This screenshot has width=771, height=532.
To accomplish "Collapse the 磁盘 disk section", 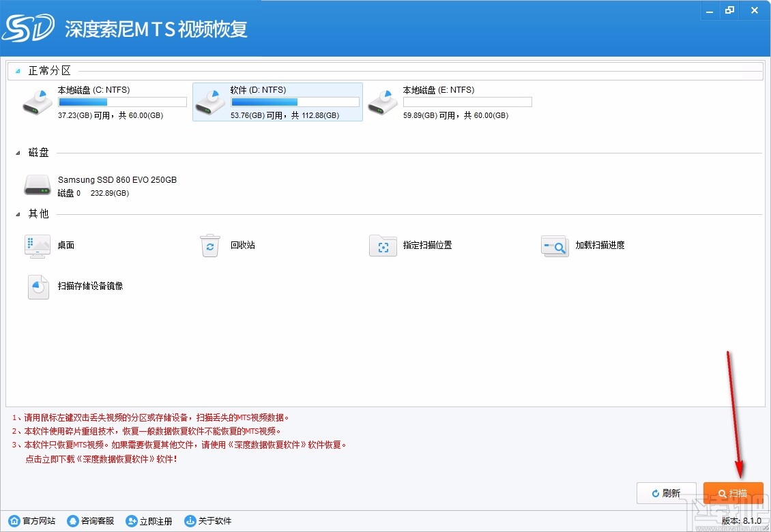I will click(17, 152).
